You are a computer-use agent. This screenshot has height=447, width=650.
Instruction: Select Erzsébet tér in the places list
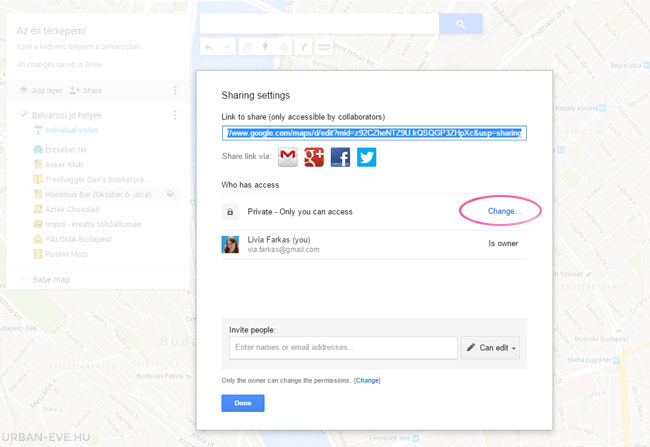tap(66, 150)
